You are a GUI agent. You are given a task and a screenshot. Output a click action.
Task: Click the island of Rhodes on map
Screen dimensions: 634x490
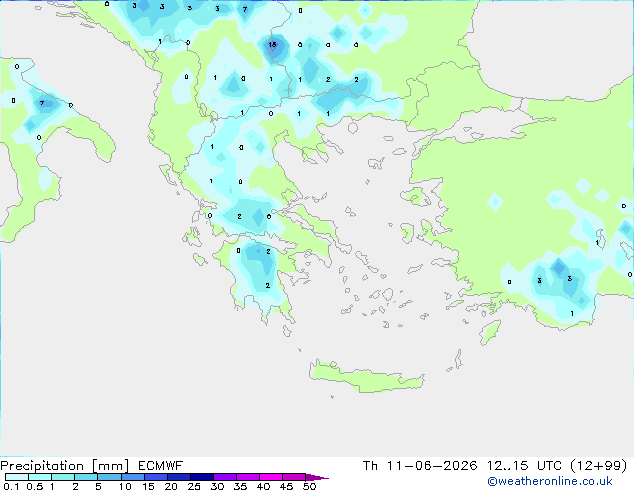490,332
